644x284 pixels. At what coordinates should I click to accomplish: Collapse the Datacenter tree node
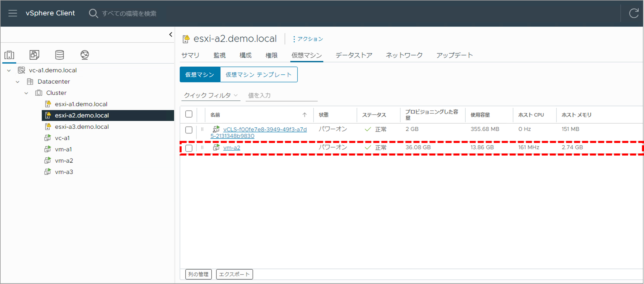(x=18, y=82)
